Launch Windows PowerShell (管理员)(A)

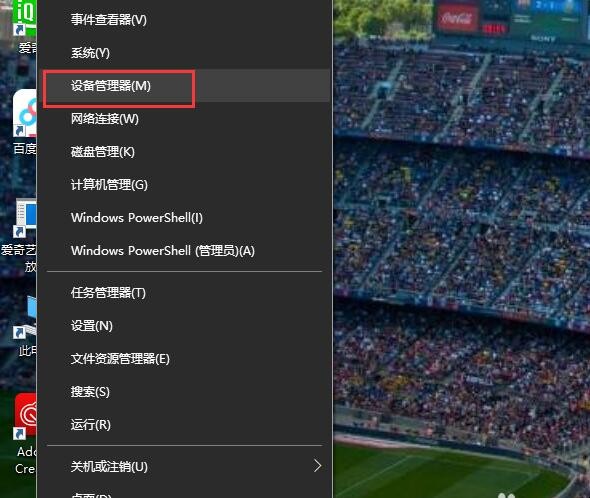click(184, 251)
